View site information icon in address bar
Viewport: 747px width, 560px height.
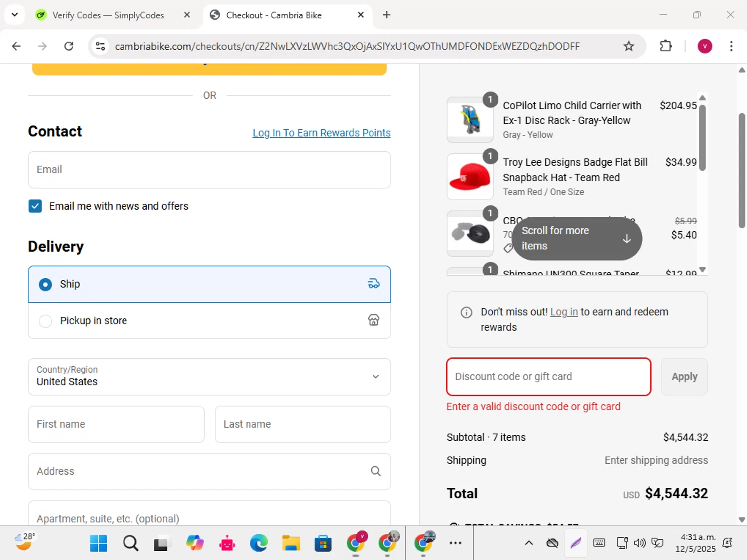[x=100, y=46]
